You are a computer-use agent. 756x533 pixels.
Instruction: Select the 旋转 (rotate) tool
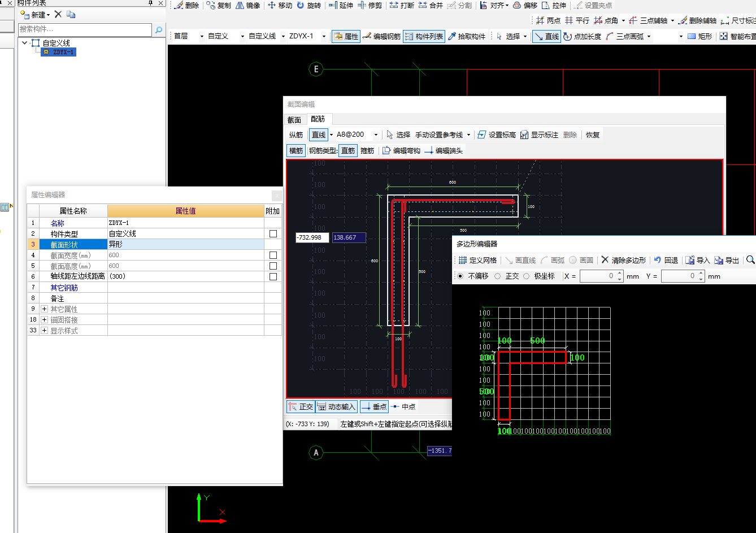(309, 5)
